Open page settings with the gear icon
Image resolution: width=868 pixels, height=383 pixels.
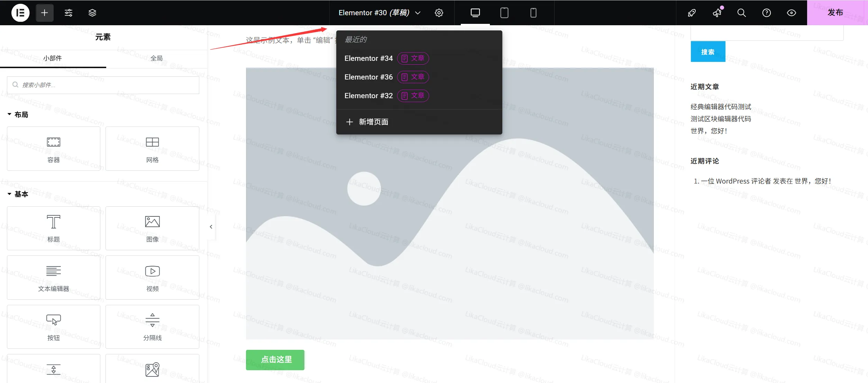click(x=438, y=12)
